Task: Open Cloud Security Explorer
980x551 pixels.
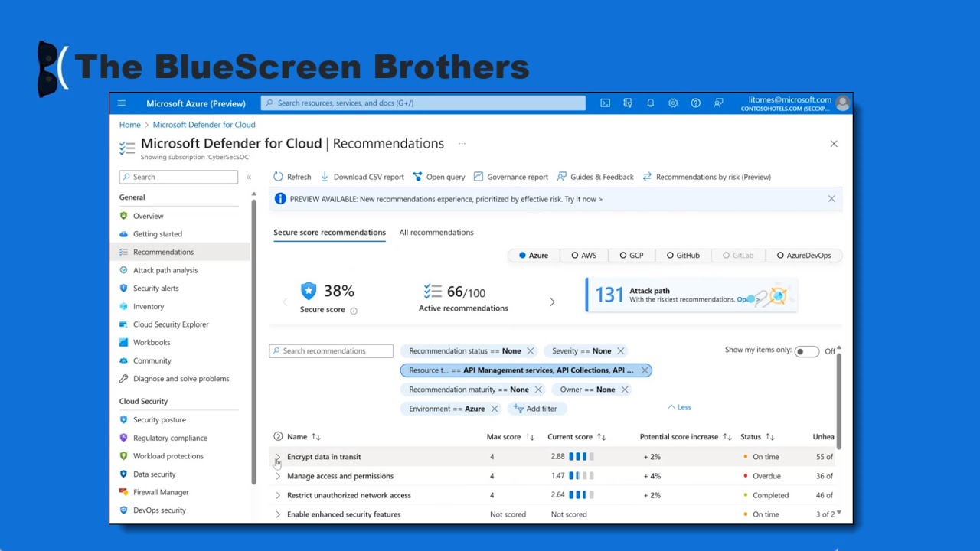Action: pyautogui.click(x=170, y=324)
